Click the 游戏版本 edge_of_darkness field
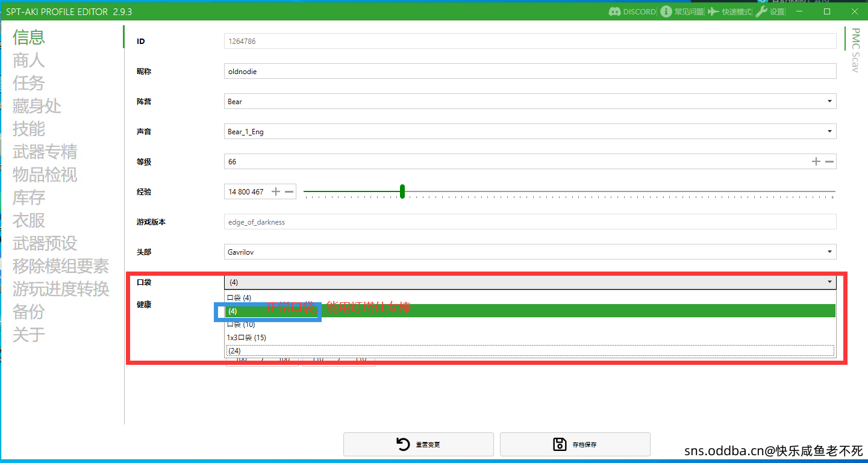Viewport: 868px width, 463px height. click(x=530, y=222)
